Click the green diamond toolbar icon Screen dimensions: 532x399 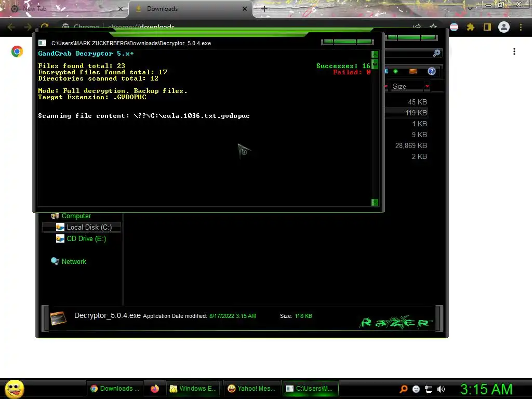point(395,71)
